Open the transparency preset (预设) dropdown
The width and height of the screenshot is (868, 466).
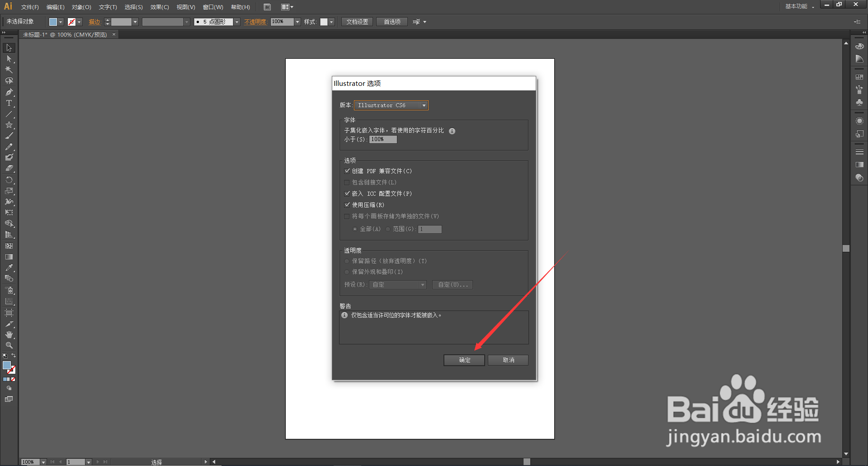pos(398,285)
